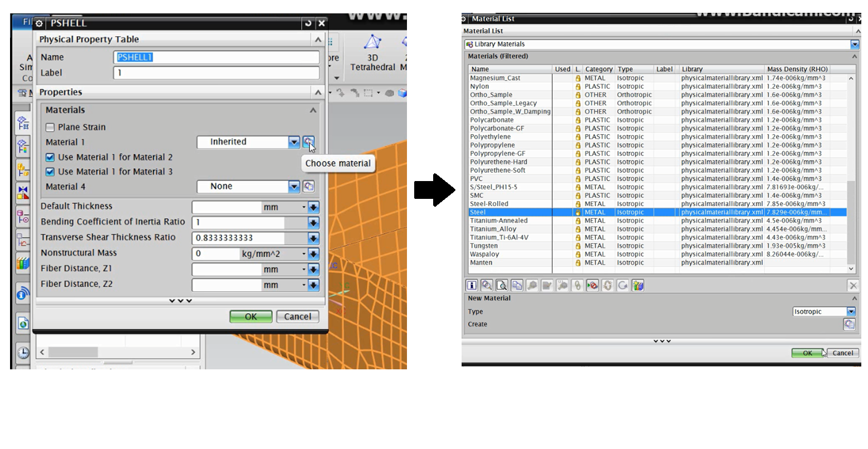This screenshot has width=868, height=449.
Task: Open Default Thickness options arrow
Action: pyautogui.click(x=314, y=207)
